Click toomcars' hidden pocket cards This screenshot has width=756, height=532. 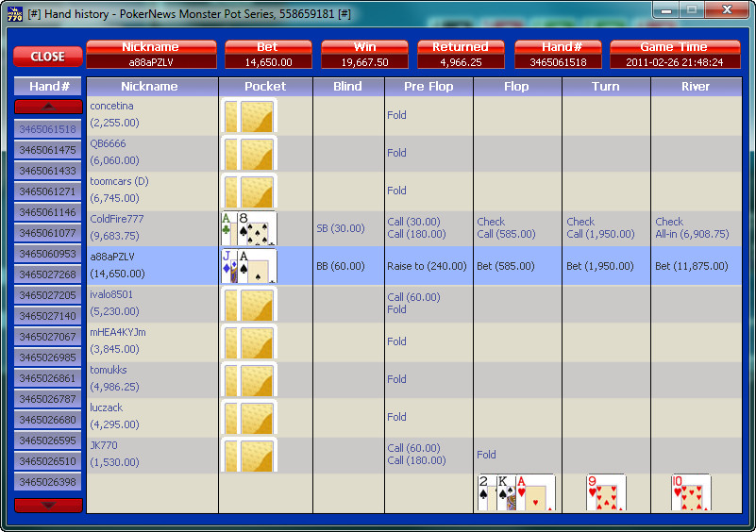[249, 191]
